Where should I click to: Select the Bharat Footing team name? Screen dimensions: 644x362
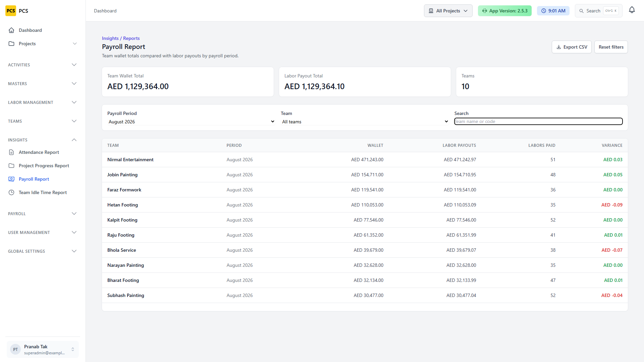pyautogui.click(x=123, y=280)
